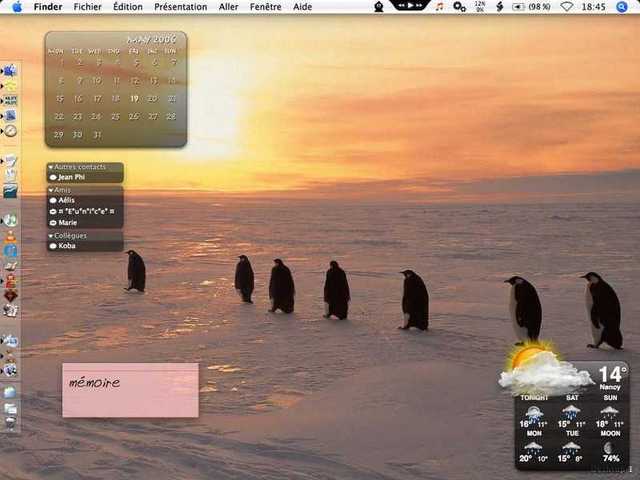
Task: Select contact Marie in buddy list
Action: [68, 223]
